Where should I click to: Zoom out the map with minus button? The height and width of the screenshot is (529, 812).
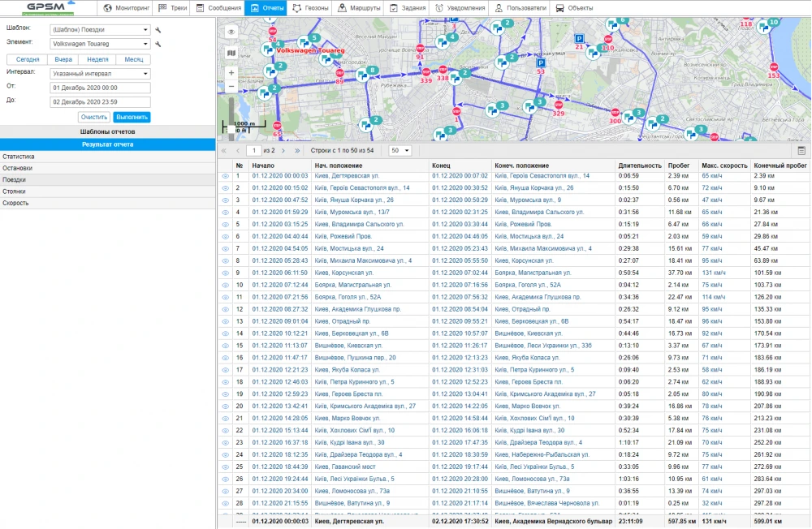[x=231, y=86]
